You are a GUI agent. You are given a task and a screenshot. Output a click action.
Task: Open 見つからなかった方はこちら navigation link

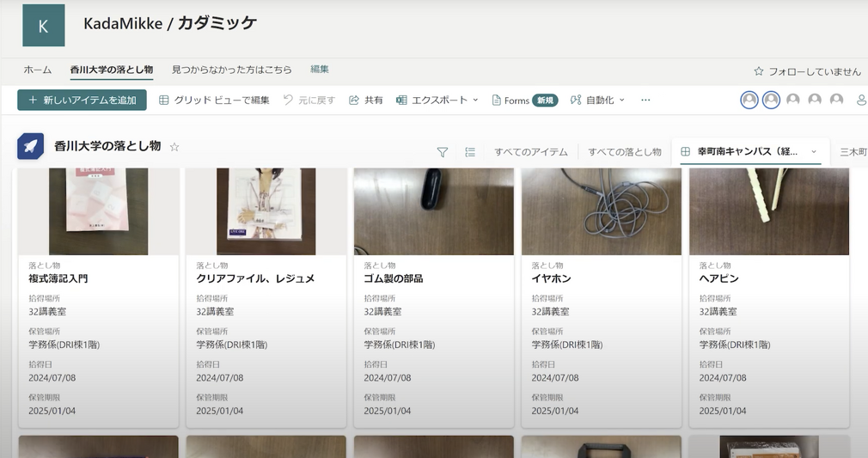pos(231,70)
